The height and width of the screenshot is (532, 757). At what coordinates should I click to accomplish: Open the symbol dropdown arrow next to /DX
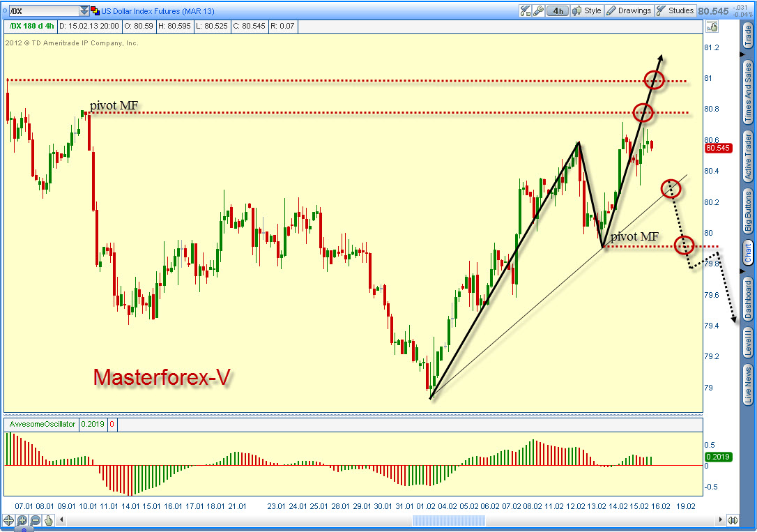[84, 10]
